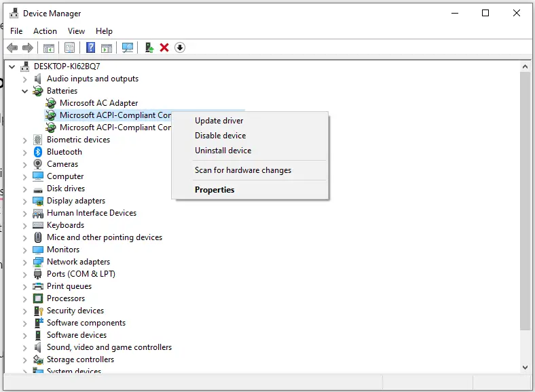
Task: Click the Mice and other pointing devices icon
Action: coord(38,237)
